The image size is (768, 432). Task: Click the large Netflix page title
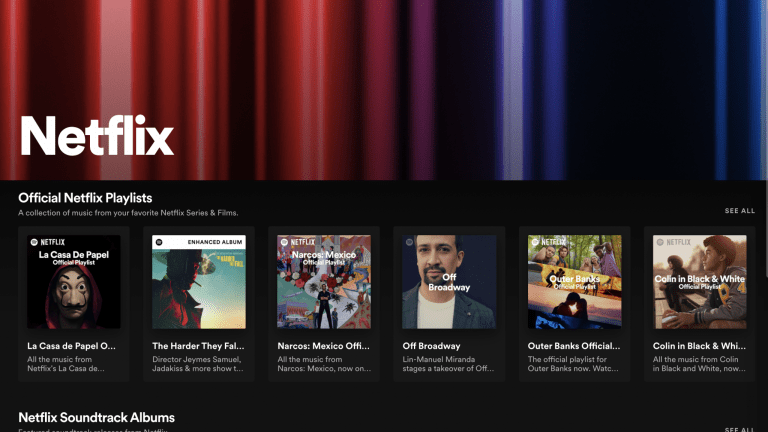point(97,136)
